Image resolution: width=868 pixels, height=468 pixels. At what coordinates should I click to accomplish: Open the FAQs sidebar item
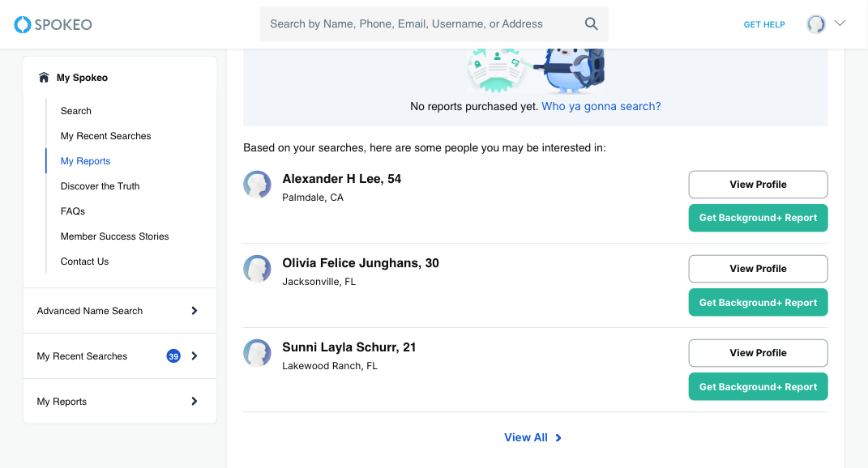pyautogui.click(x=73, y=211)
